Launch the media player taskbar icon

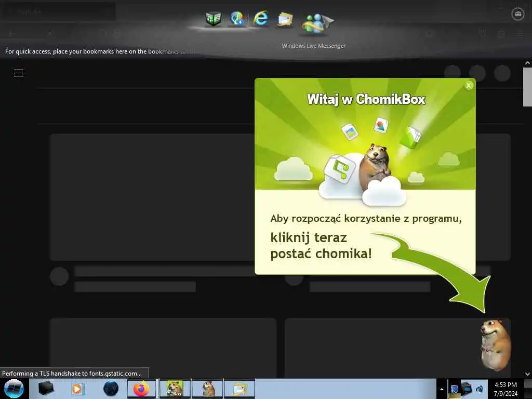77,389
